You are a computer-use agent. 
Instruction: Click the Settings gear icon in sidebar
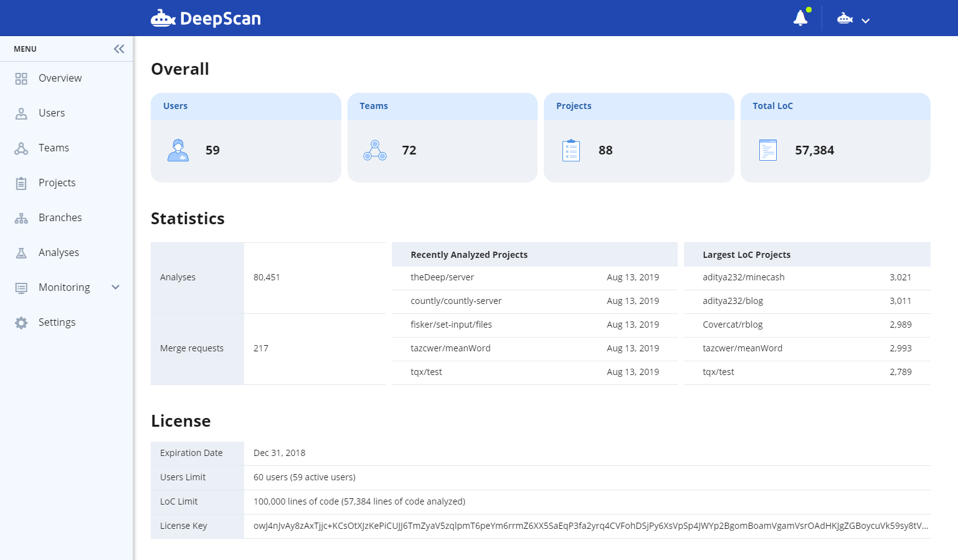21,323
